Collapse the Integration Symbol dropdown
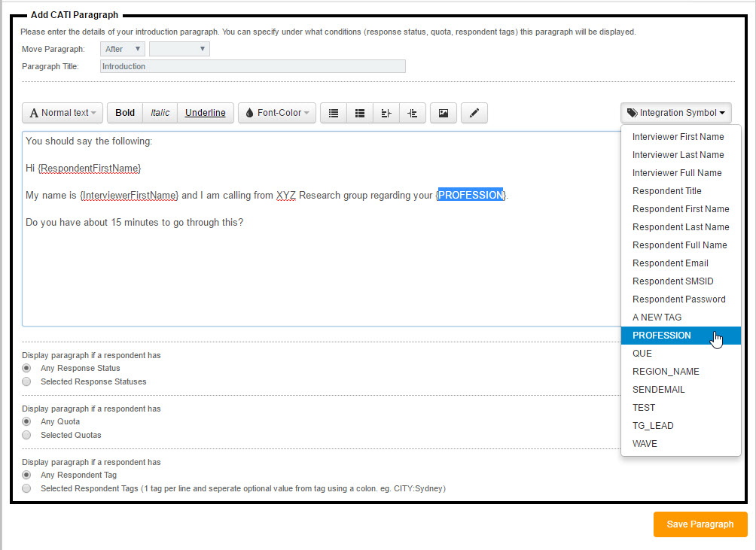This screenshot has height=550, width=756. (676, 113)
